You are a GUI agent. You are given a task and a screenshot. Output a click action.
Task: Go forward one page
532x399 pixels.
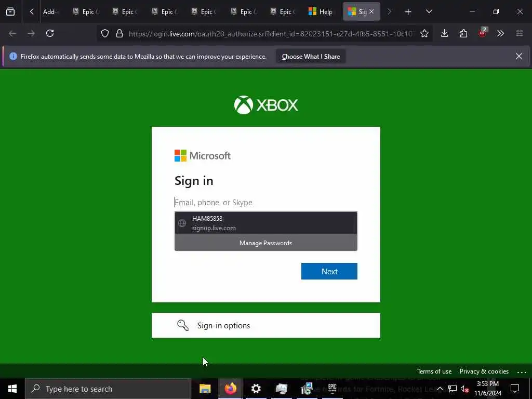click(x=31, y=33)
